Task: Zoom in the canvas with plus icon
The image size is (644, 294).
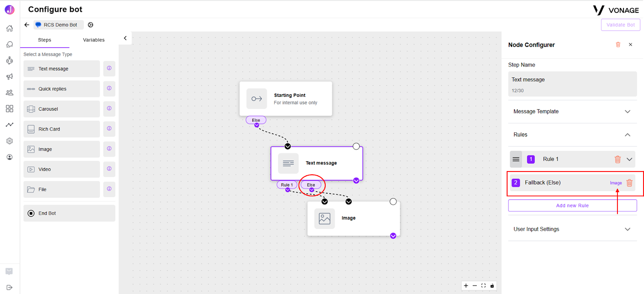Action: pos(466,286)
